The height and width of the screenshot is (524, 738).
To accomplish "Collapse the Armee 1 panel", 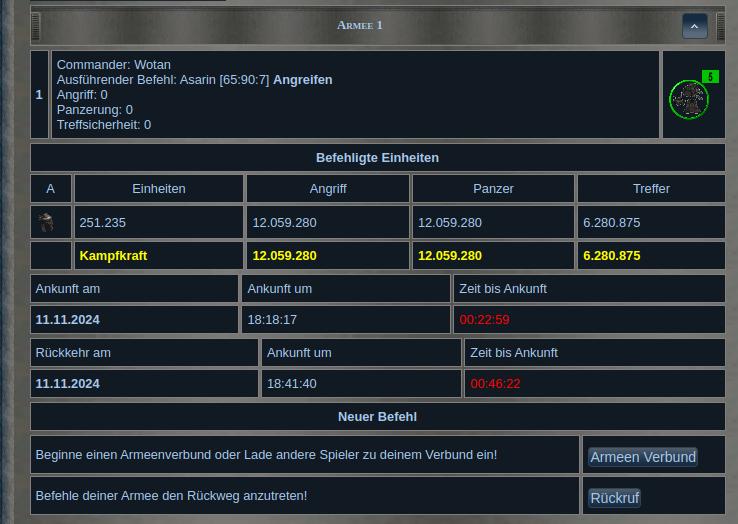I will [x=694, y=26].
